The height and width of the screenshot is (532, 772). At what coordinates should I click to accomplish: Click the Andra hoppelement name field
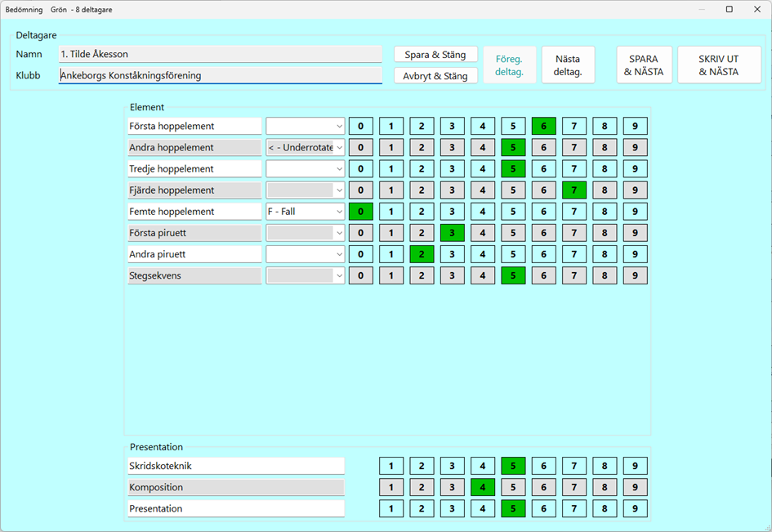pos(194,147)
